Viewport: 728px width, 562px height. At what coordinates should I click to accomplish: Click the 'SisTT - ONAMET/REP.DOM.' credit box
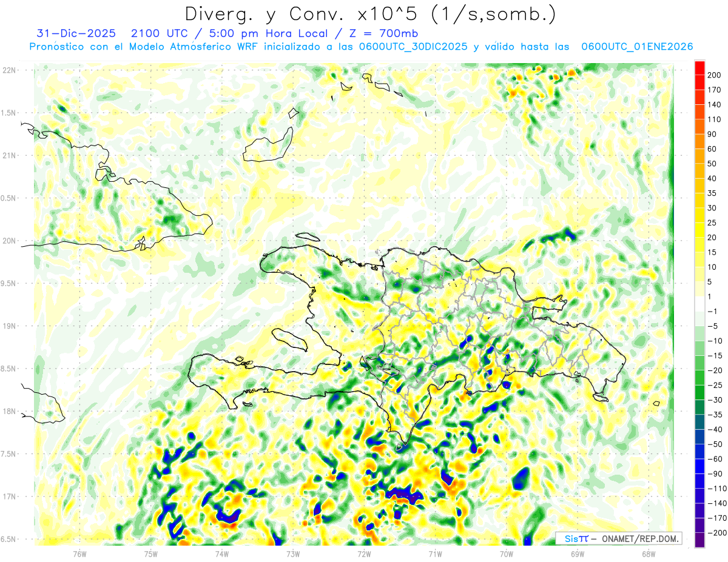pyautogui.click(x=618, y=538)
